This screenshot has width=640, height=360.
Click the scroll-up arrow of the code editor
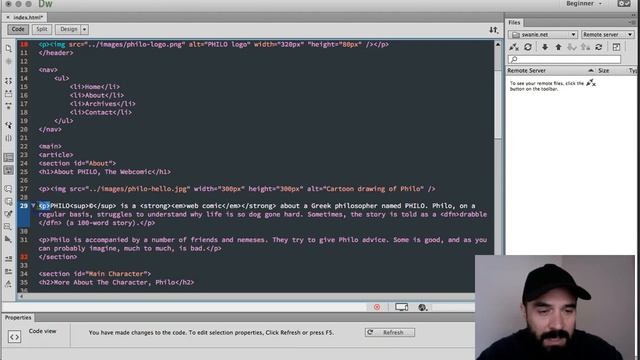[x=498, y=44]
